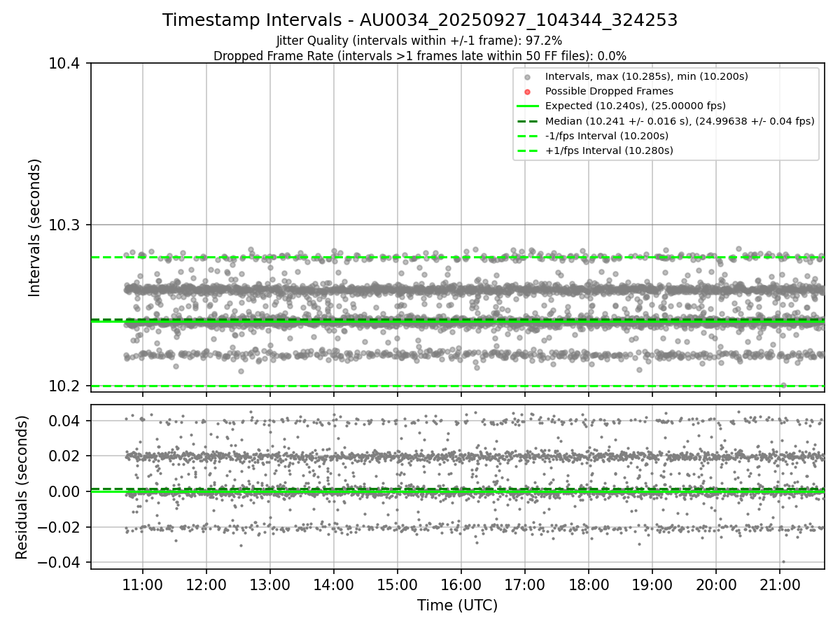Click the solid green line sample for Expected

pos(528,106)
